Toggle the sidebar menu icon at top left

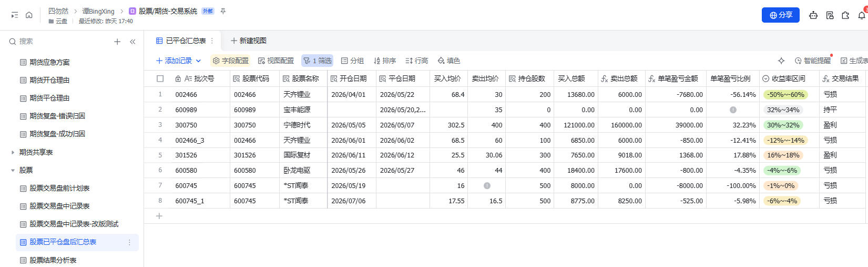click(15, 15)
